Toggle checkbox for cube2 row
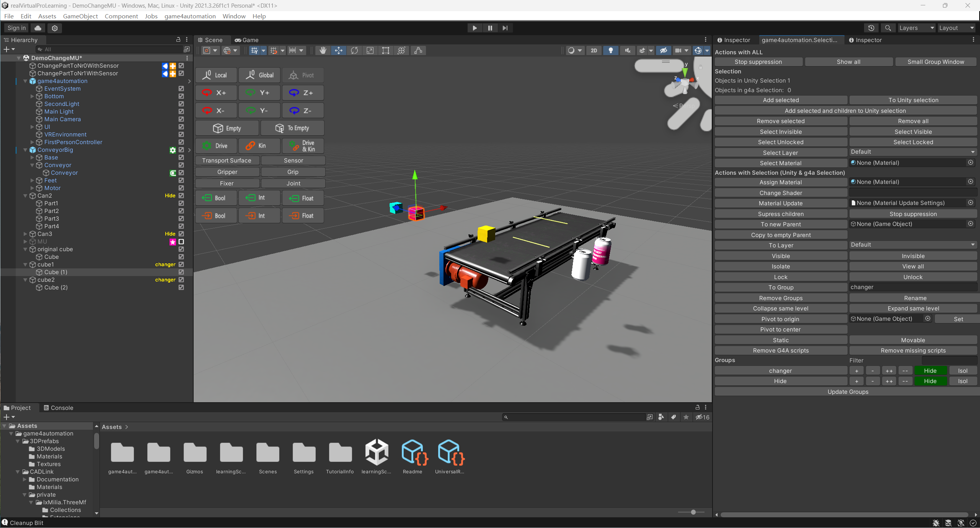Screen dimensions: 980x528 [x=181, y=280]
